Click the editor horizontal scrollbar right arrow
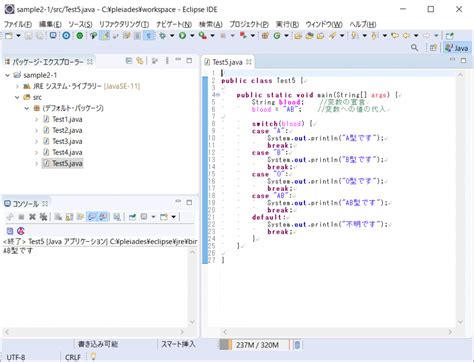 click(x=450, y=332)
